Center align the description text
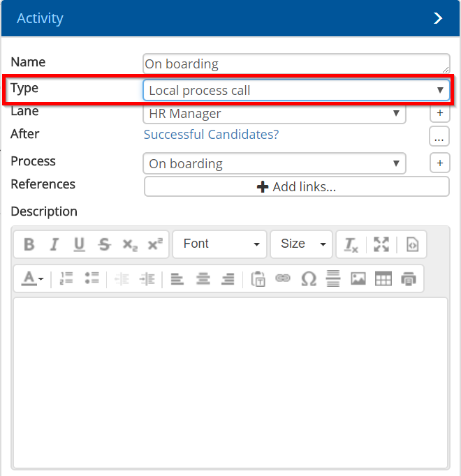Screen dimensions: 461x476 (203, 278)
